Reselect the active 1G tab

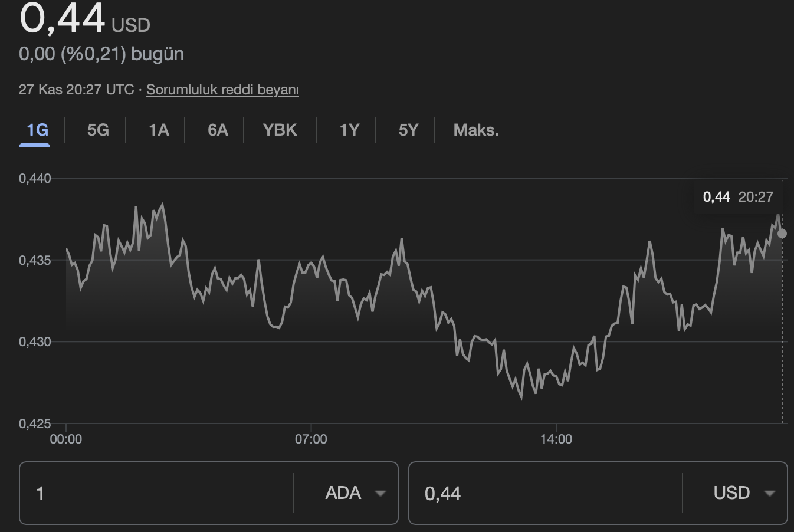pos(35,130)
